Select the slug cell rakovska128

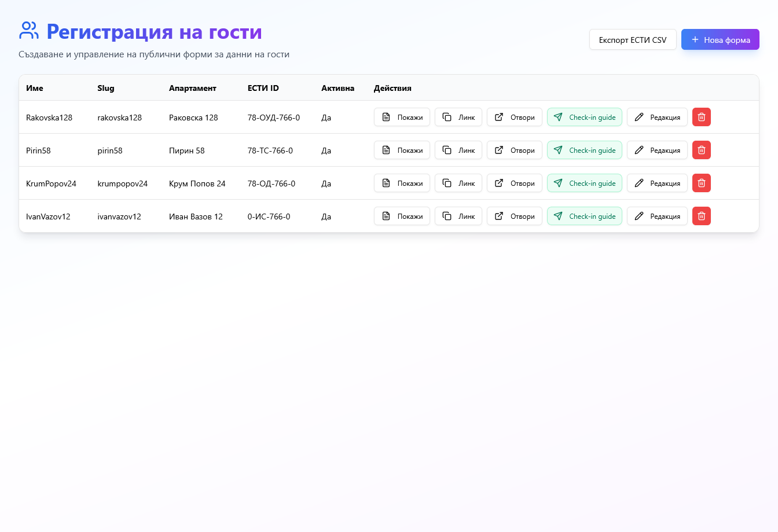tap(120, 118)
